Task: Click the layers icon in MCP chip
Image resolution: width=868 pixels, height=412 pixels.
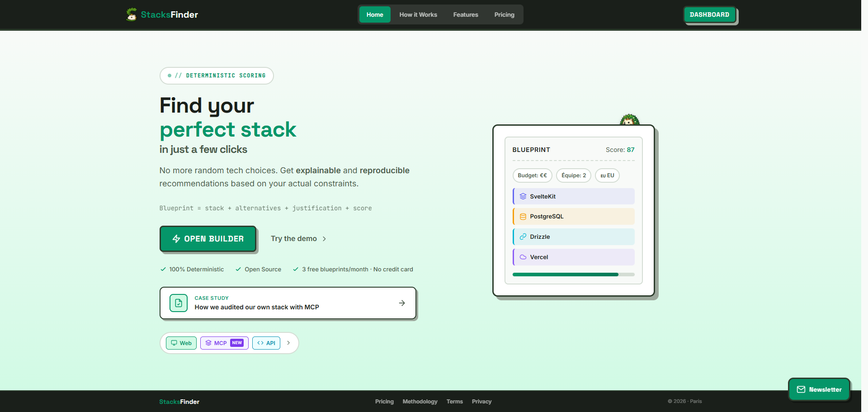Action: 208,343
